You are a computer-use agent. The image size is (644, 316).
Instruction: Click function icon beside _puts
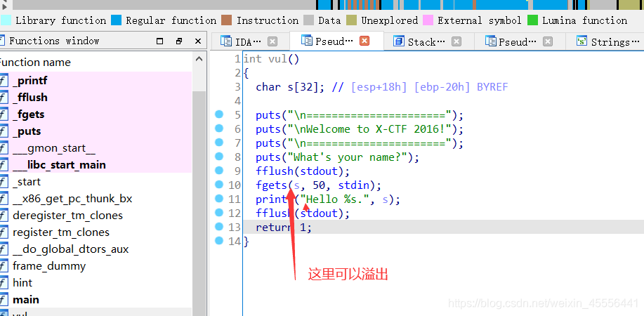(x=4, y=131)
